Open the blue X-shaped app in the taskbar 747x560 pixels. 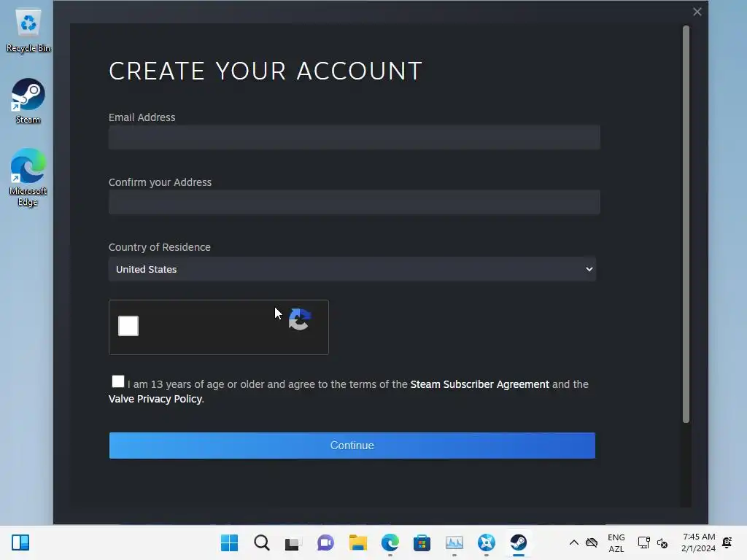487,542
